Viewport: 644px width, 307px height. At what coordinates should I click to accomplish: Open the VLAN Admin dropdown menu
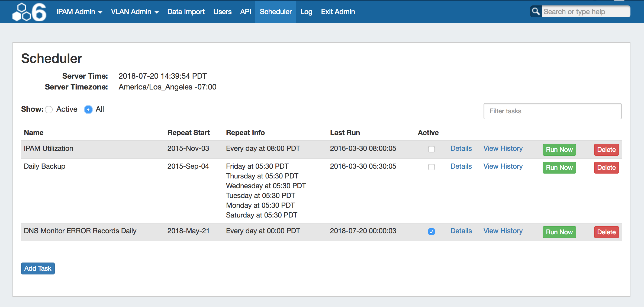tap(134, 12)
